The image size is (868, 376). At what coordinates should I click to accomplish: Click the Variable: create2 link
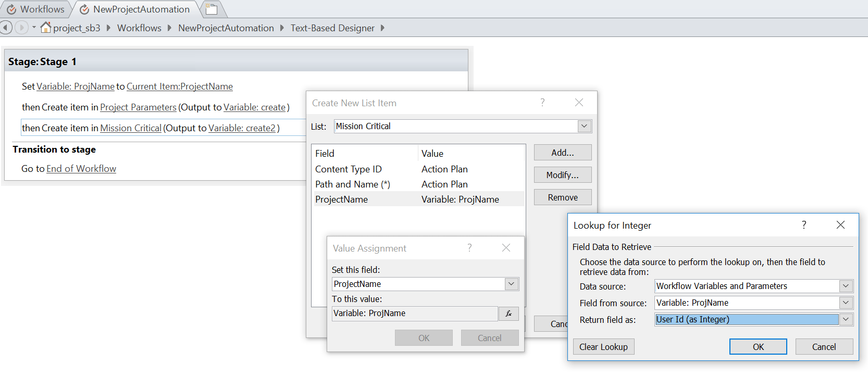click(242, 128)
